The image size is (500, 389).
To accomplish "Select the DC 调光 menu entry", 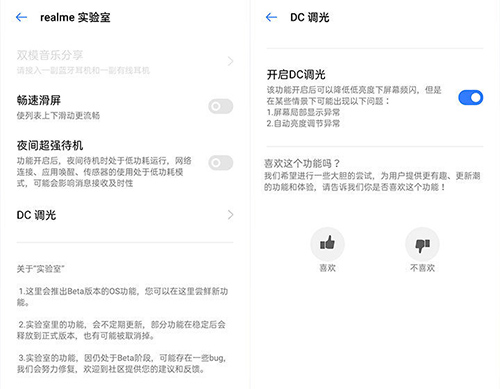I will 125,215.
